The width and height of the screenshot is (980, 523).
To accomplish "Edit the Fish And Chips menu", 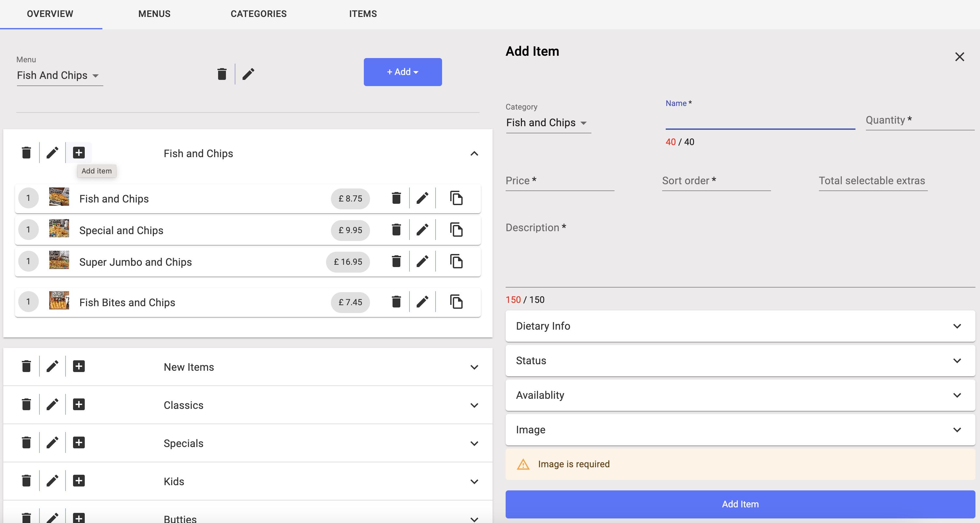I will pyautogui.click(x=248, y=74).
